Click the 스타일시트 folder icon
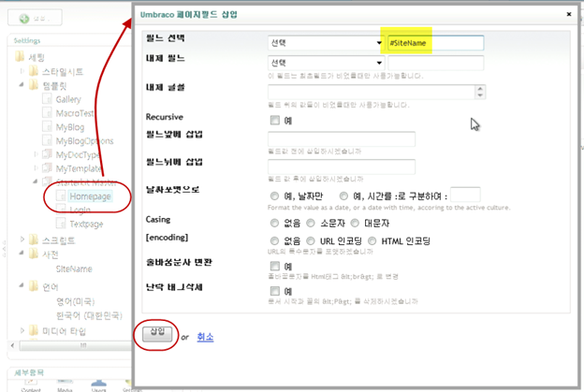584x392 pixels. [x=34, y=71]
